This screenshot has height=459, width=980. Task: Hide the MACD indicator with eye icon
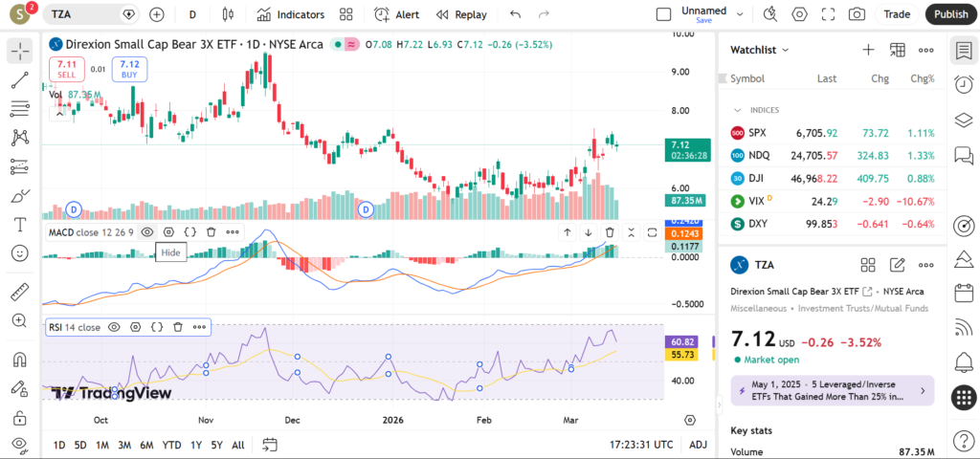pyautogui.click(x=147, y=231)
